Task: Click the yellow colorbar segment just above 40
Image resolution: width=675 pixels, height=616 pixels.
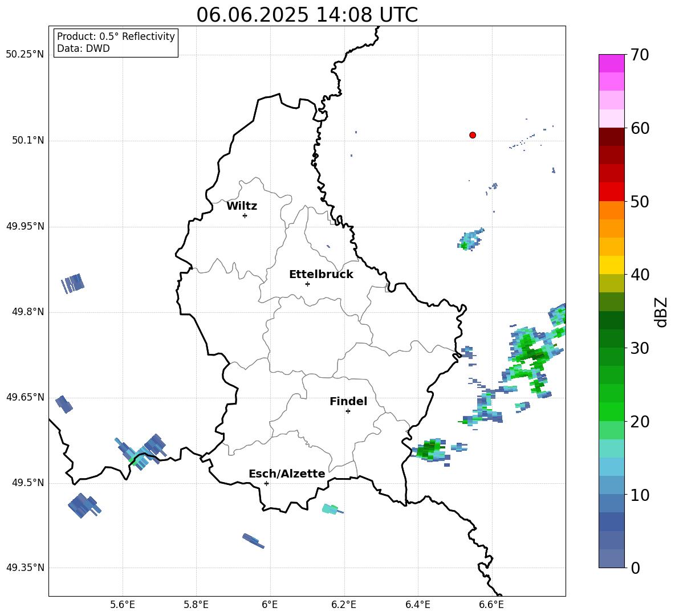Action: tap(612, 265)
